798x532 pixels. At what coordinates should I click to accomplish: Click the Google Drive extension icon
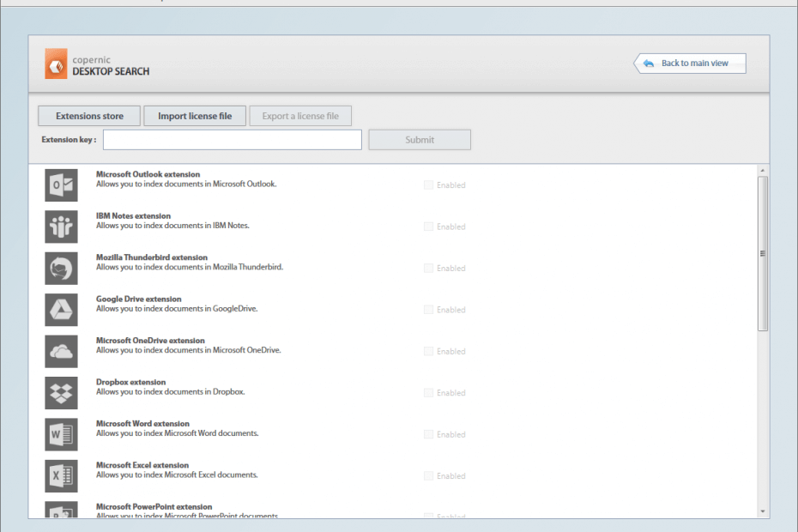pyautogui.click(x=61, y=310)
